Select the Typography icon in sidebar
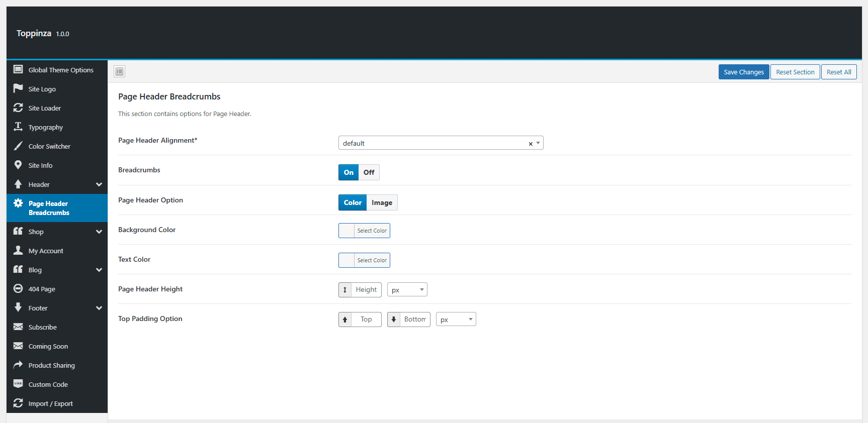Image resolution: width=868 pixels, height=423 pixels. (18, 127)
